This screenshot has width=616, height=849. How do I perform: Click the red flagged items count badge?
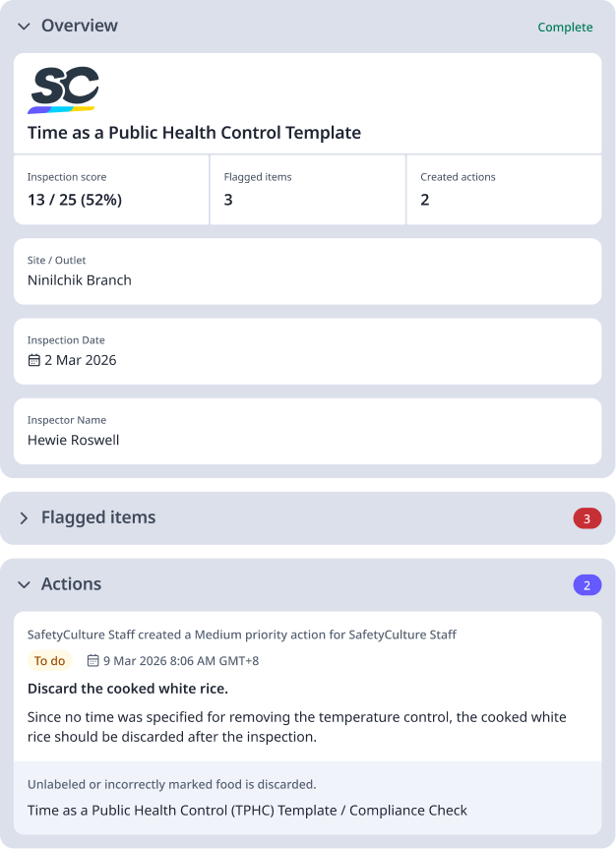tap(586, 517)
